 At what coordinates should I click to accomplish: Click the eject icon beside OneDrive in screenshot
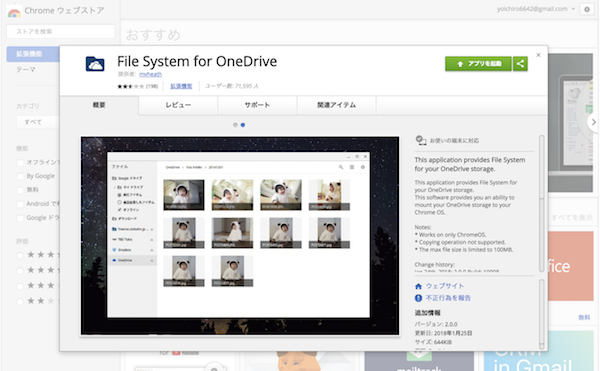[152, 260]
